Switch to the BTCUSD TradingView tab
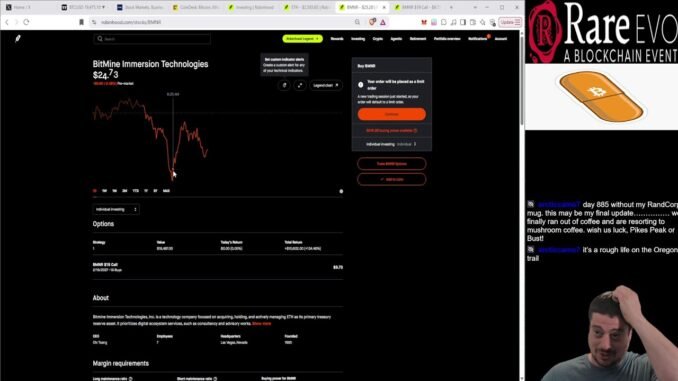The image size is (678, 381). [x=84, y=7]
